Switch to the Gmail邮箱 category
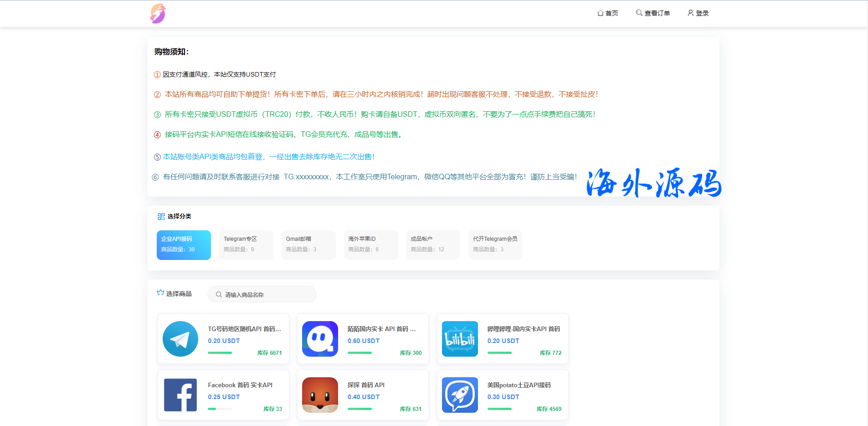The image size is (868, 426). (308, 245)
